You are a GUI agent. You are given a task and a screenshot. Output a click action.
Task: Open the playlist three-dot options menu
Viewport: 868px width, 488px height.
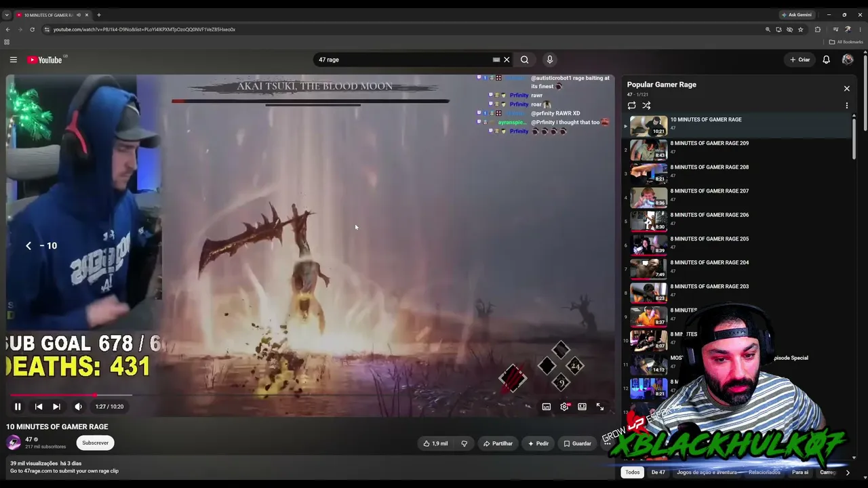(846, 106)
